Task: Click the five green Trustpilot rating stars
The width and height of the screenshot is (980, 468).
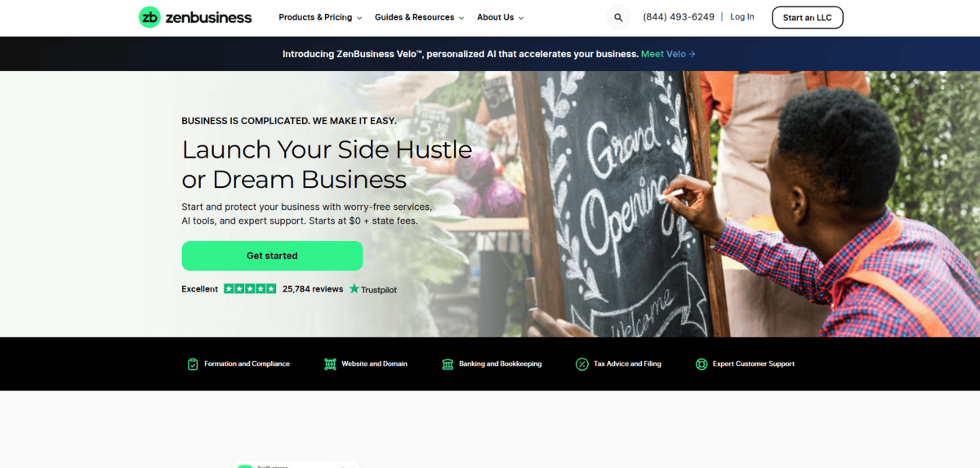Action: tap(250, 289)
